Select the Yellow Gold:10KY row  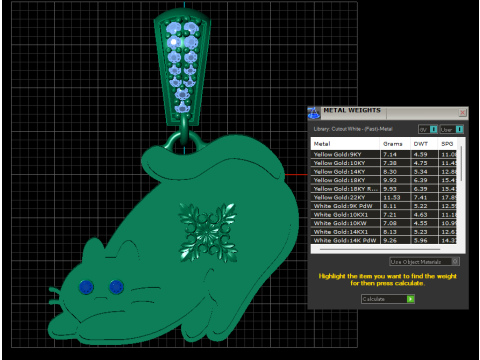coord(384,163)
